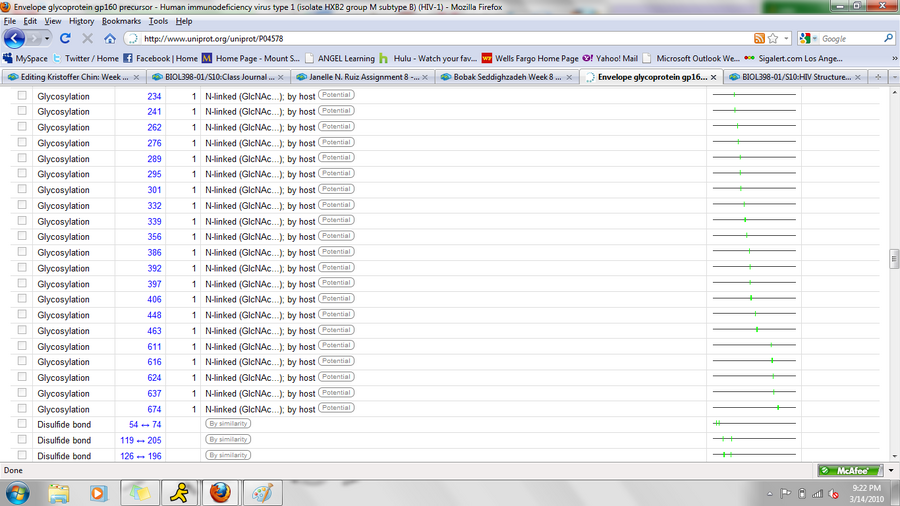Viewport: 900px width, 506px height.
Task: Click the RSS feed icon in the address bar
Action: (759, 39)
